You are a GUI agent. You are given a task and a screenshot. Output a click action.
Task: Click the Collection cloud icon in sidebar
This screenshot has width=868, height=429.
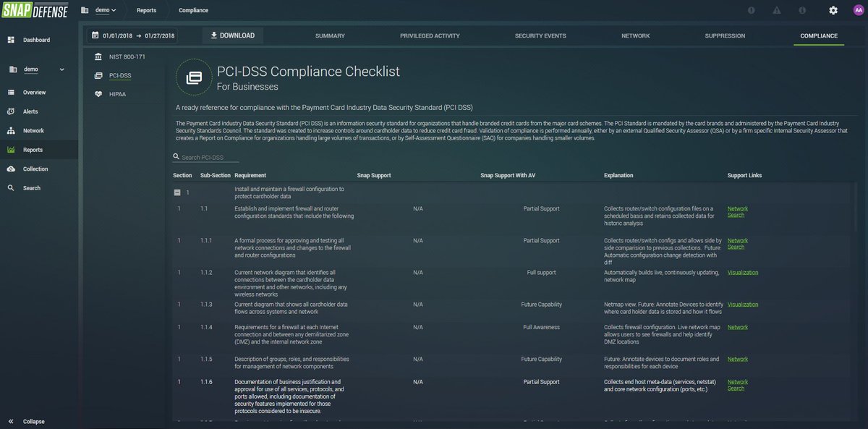coord(11,169)
